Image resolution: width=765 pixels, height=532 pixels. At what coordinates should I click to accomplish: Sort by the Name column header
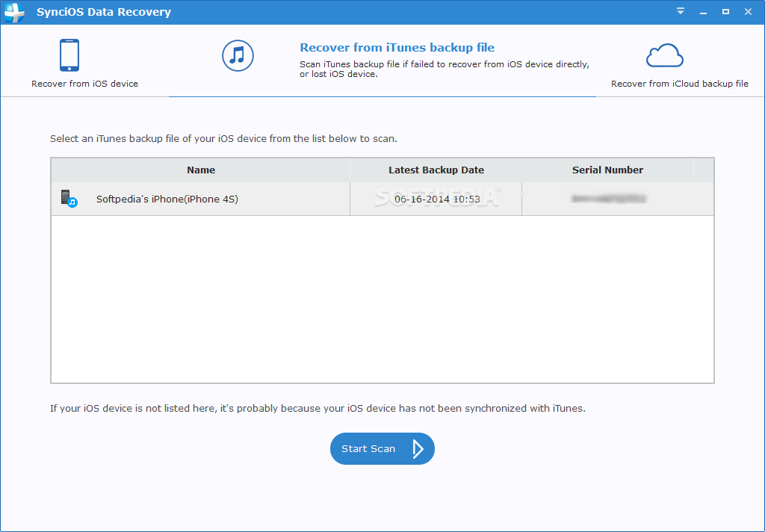click(x=200, y=170)
